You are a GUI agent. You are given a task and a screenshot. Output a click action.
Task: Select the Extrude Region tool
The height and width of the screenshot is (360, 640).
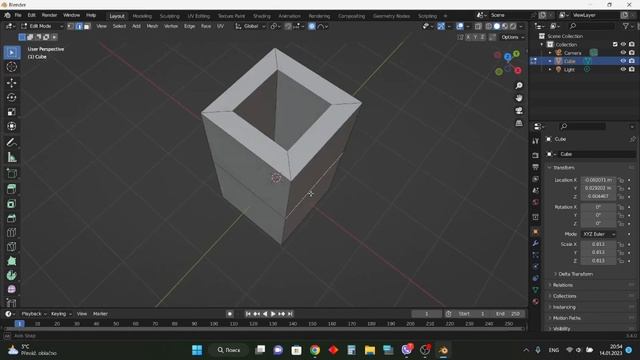[11, 189]
